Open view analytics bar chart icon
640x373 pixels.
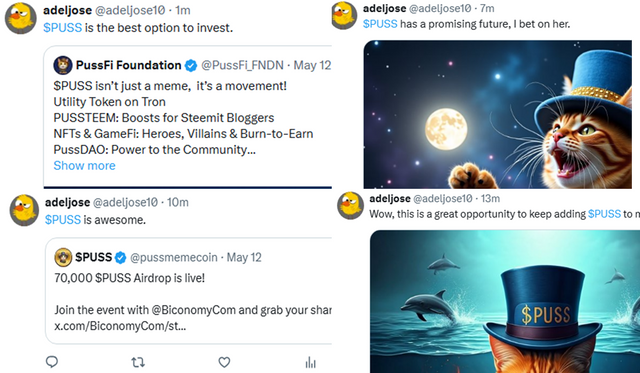(x=311, y=362)
